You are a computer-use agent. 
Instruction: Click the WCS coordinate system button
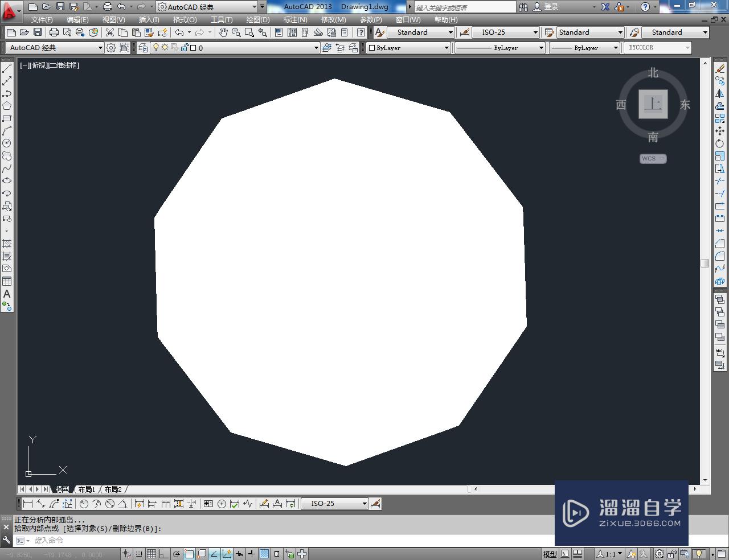click(x=653, y=159)
